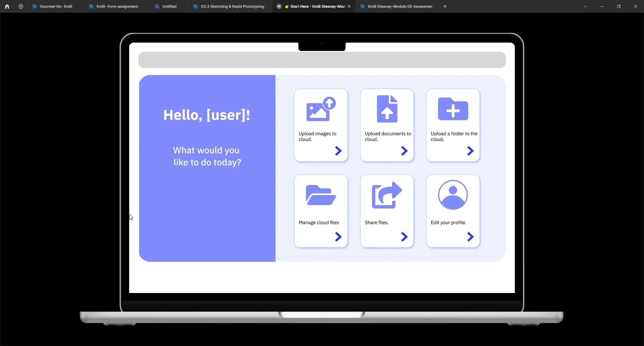The height and width of the screenshot is (346, 644).
Task: Select the Share files icon
Action: [386, 195]
